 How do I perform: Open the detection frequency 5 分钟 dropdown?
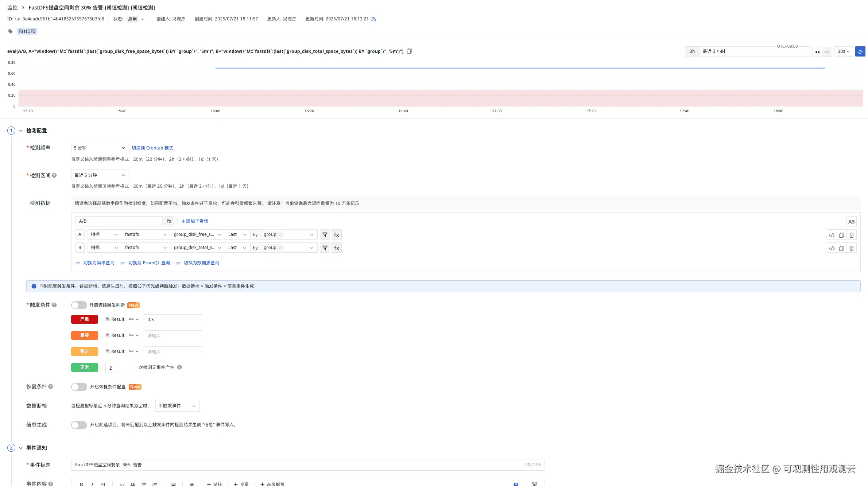[x=100, y=148]
